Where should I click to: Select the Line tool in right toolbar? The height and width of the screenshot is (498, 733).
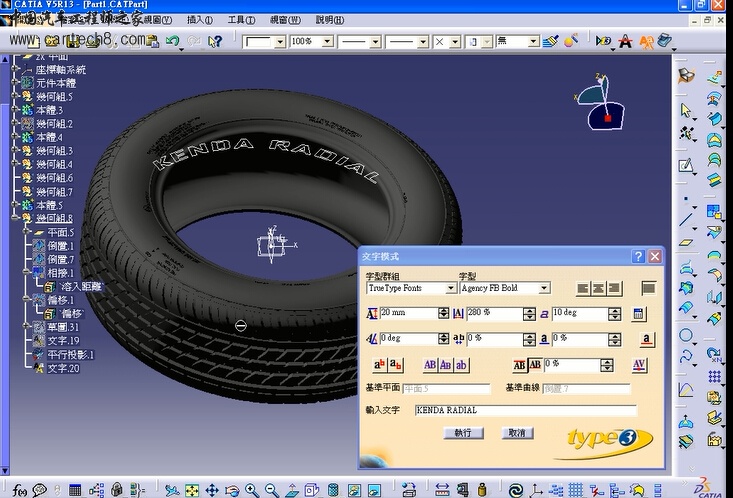[x=686, y=219]
